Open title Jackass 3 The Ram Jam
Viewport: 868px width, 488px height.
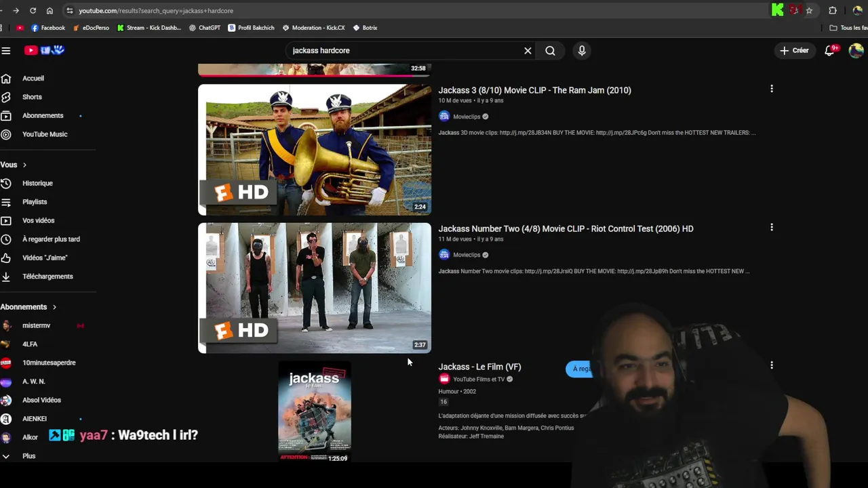click(x=534, y=90)
